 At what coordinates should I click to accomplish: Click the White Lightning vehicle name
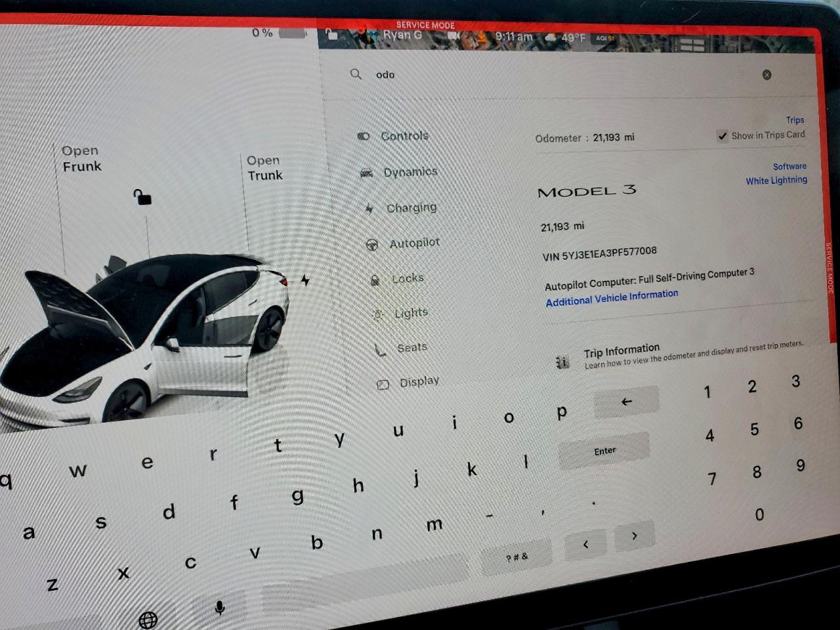[x=776, y=180]
